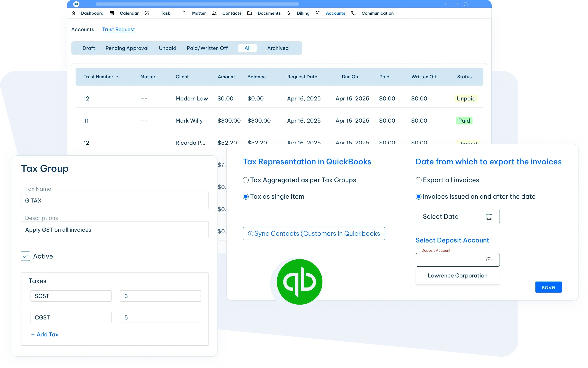
Task: Click the Contacts people icon
Action: pos(214,13)
